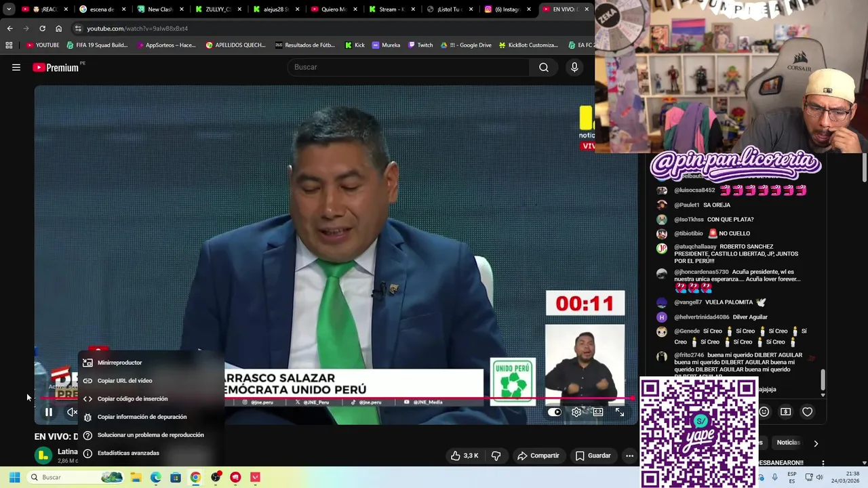Open the FIFA 19 Squad Builder bookmark
This screenshot has width=868, height=488.
click(96, 45)
